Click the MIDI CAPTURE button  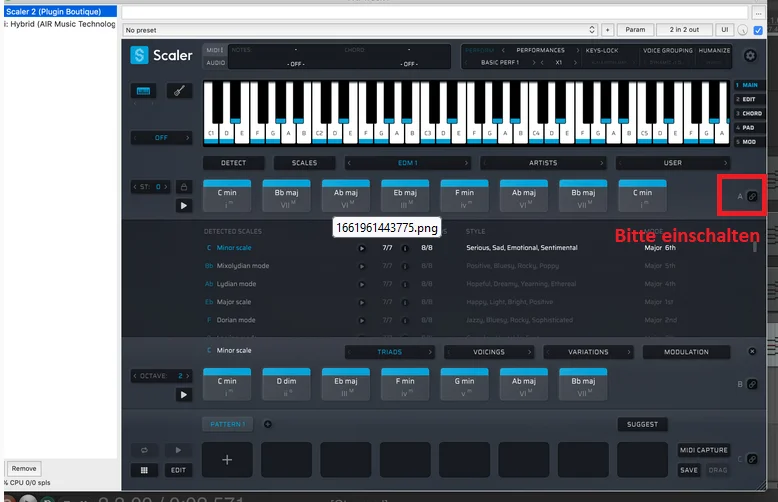click(x=704, y=450)
